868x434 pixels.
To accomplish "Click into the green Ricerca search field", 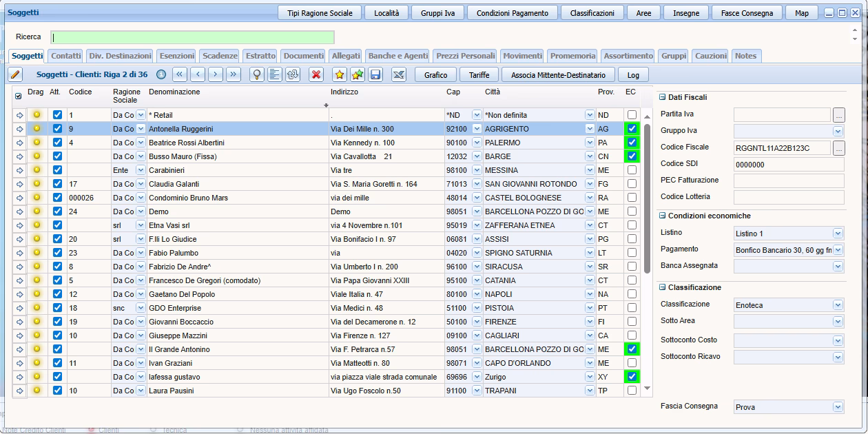I will (x=193, y=37).
